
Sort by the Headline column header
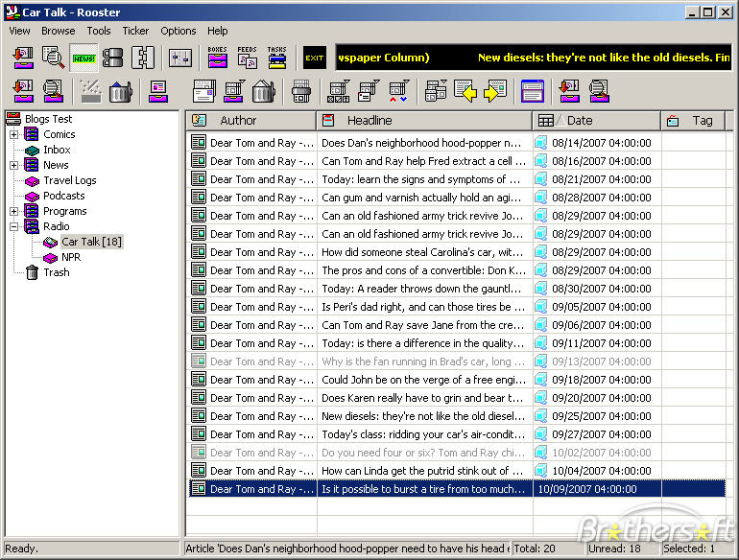point(424,121)
